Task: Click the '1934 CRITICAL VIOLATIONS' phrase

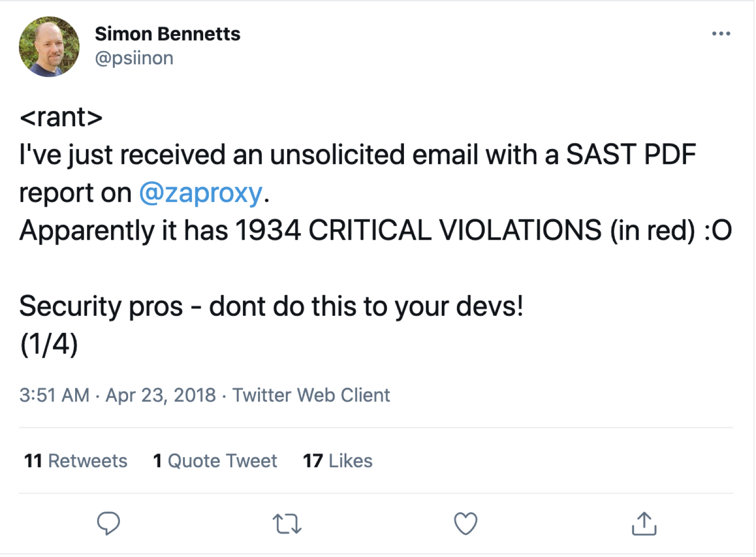Action: [x=418, y=230]
